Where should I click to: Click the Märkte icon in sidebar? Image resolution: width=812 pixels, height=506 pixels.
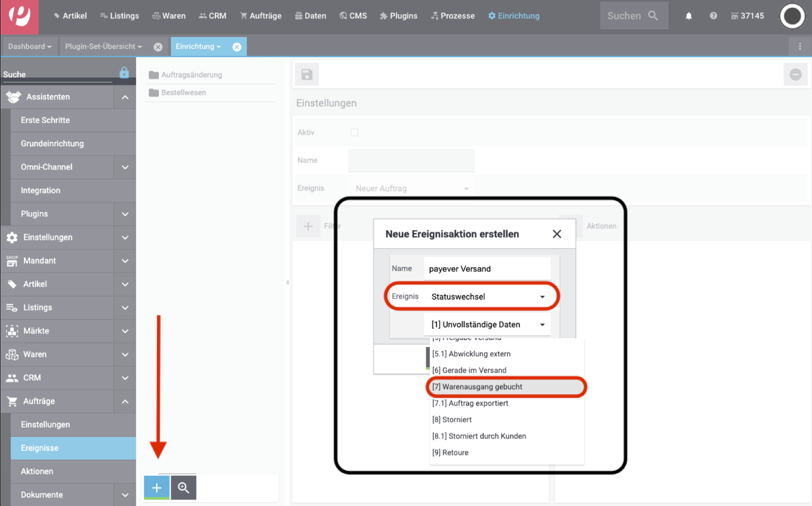pos(12,331)
